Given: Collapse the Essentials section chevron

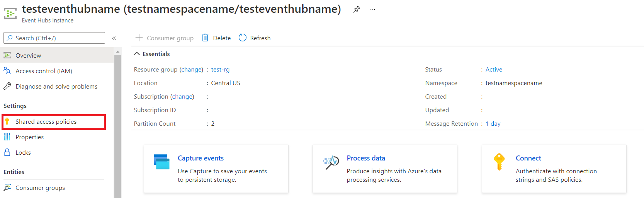Looking at the screenshot, I should [x=137, y=54].
